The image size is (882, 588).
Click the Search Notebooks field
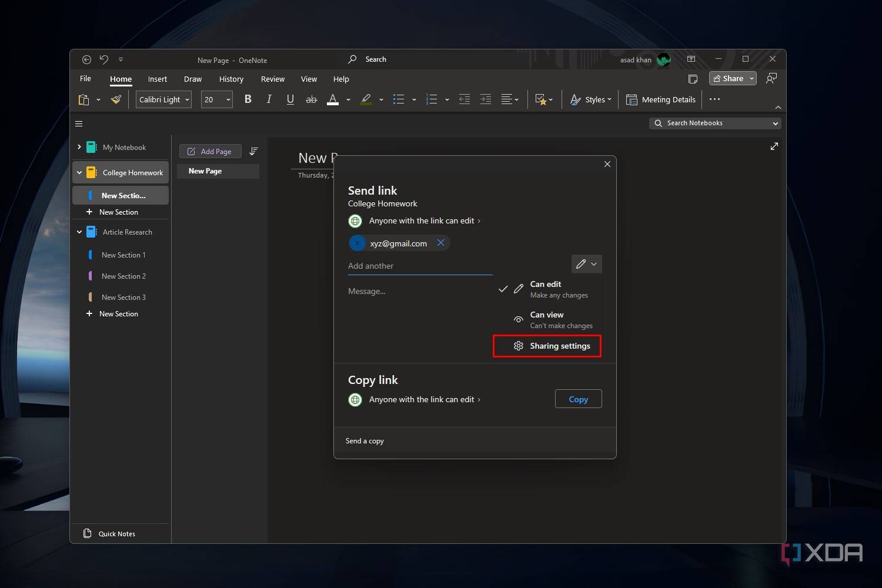tap(715, 123)
